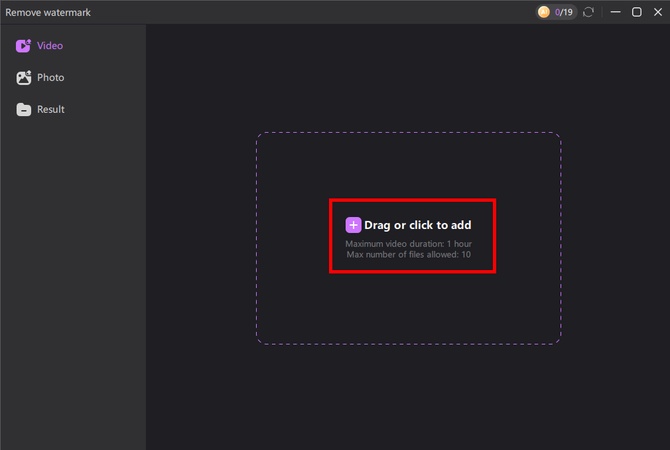The width and height of the screenshot is (670, 450).
Task: Close the Remove watermark window
Action: click(x=657, y=12)
